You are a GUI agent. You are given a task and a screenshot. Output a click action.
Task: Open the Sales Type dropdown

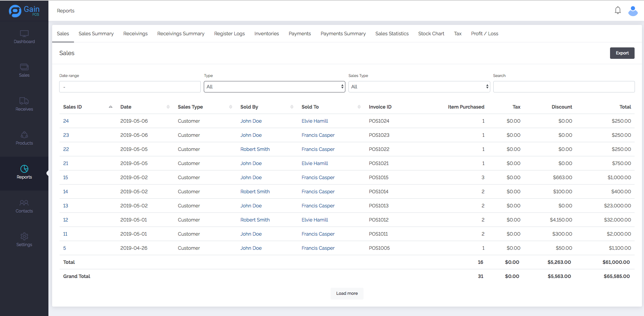(419, 87)
